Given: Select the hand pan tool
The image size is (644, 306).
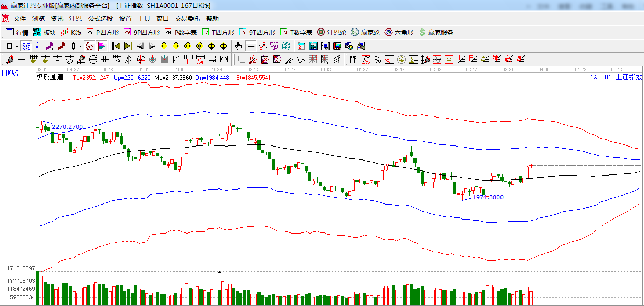Looking at the screenshot, I should click(238, 46).
